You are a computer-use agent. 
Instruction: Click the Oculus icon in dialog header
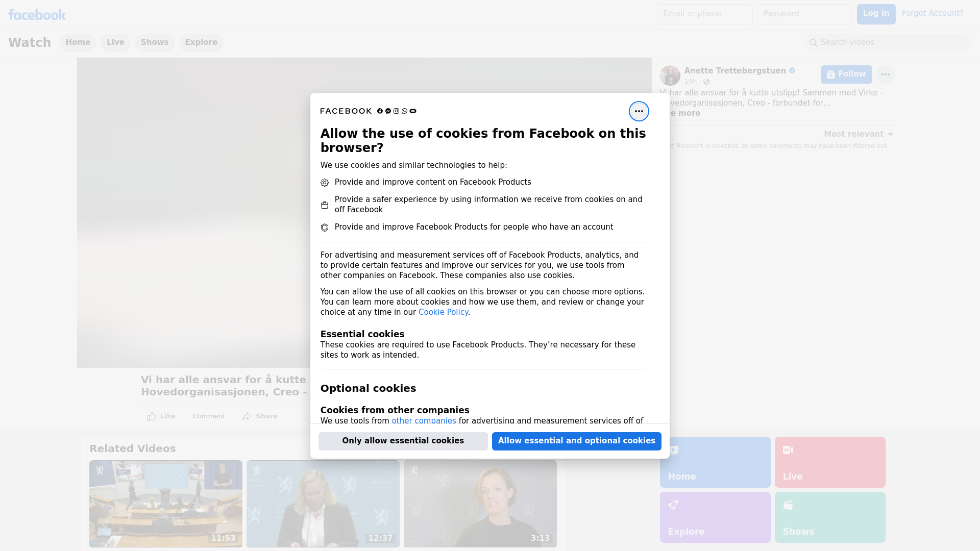pos(413,111)
